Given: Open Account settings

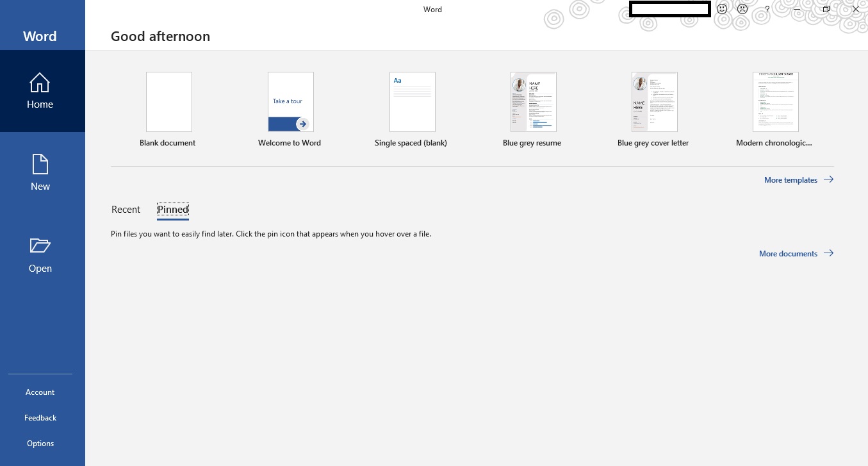Looking at the screenshot, I should (40, 392).
